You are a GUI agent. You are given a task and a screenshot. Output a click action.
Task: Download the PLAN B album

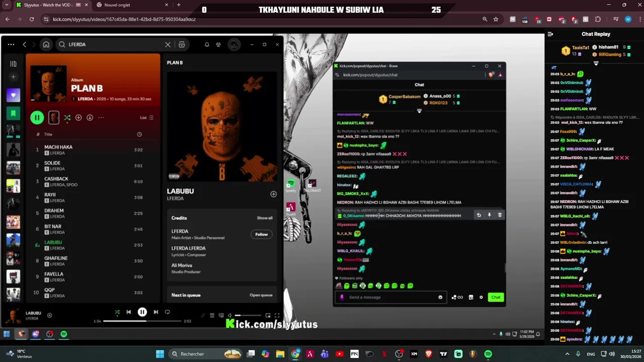point(90,118)
